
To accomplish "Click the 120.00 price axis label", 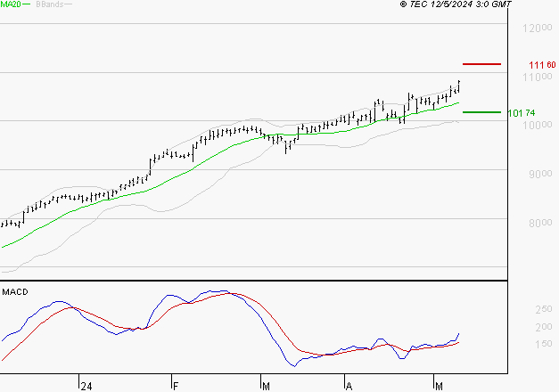I will [x=538, y=28].
